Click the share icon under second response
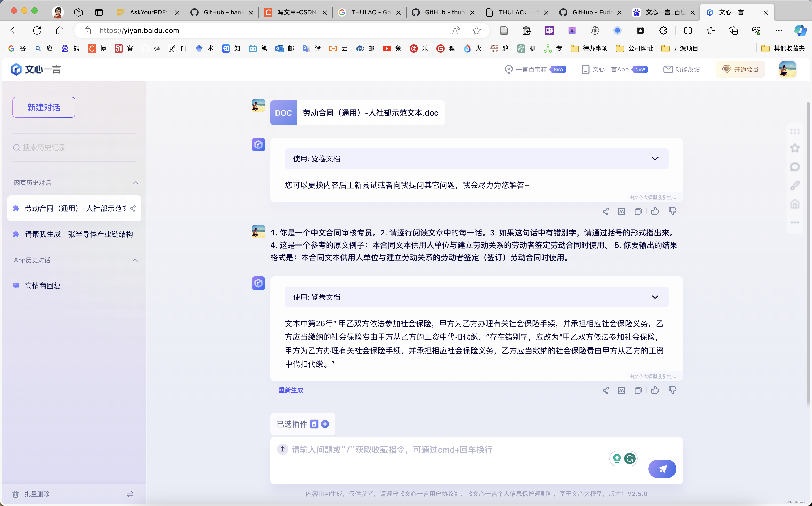 point(605,390)
